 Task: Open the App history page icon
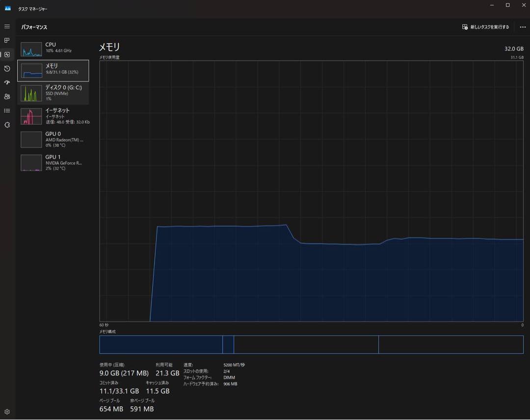[7, 69]
